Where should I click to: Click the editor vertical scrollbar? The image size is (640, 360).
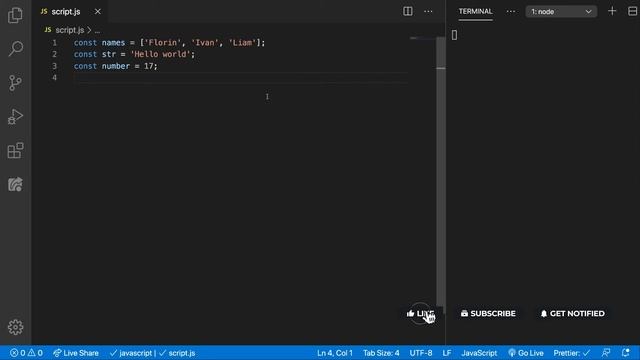[x=441, y=171]
